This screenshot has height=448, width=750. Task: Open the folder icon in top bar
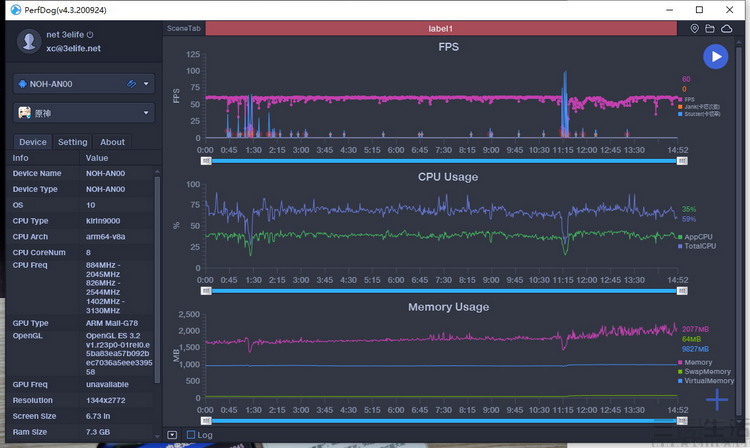710,29
